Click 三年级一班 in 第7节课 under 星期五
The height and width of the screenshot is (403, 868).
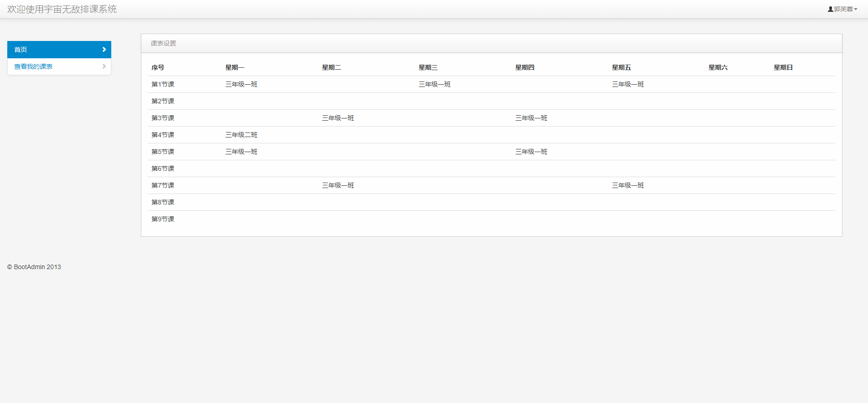click(628, 185)
